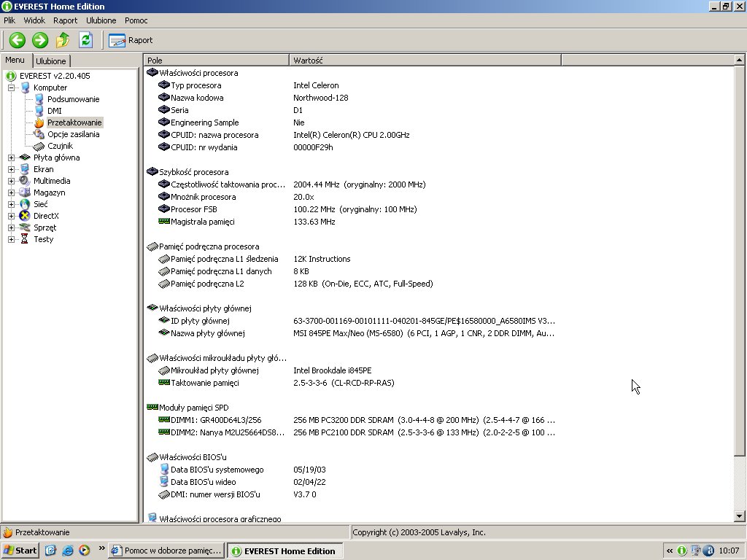The image size is (747, 560).
Task: Expand the Ekran tree node
Action: (12, 169)
